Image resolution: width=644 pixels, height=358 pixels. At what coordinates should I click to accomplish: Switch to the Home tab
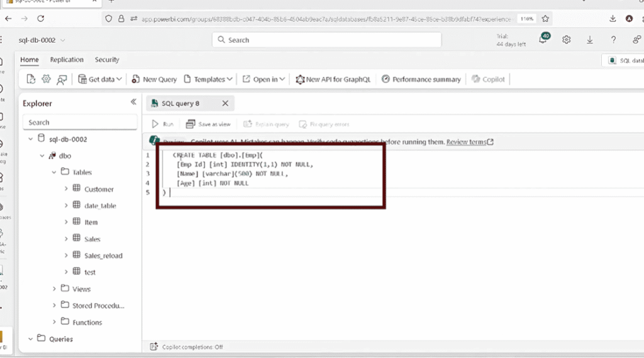30,60
